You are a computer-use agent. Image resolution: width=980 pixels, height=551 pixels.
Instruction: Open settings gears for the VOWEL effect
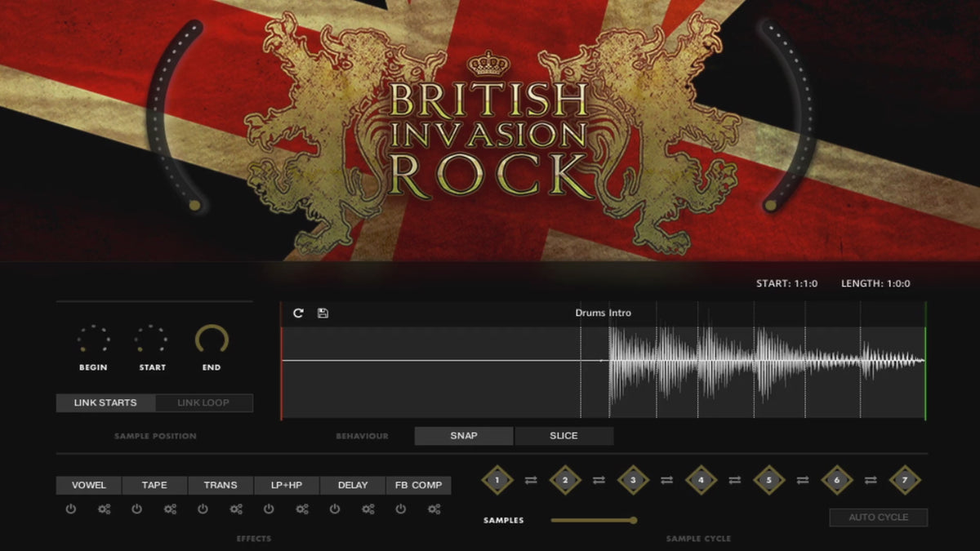pos(104,509)
